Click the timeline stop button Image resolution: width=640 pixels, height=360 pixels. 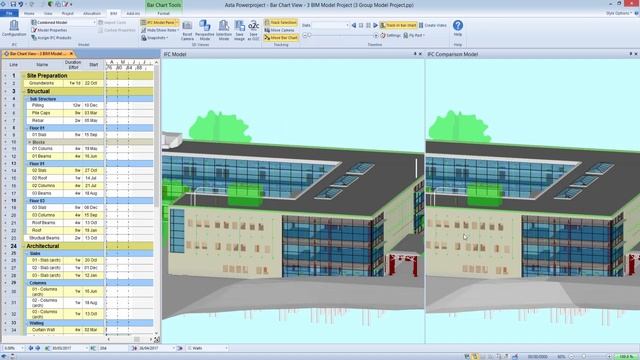pos(361,25)
